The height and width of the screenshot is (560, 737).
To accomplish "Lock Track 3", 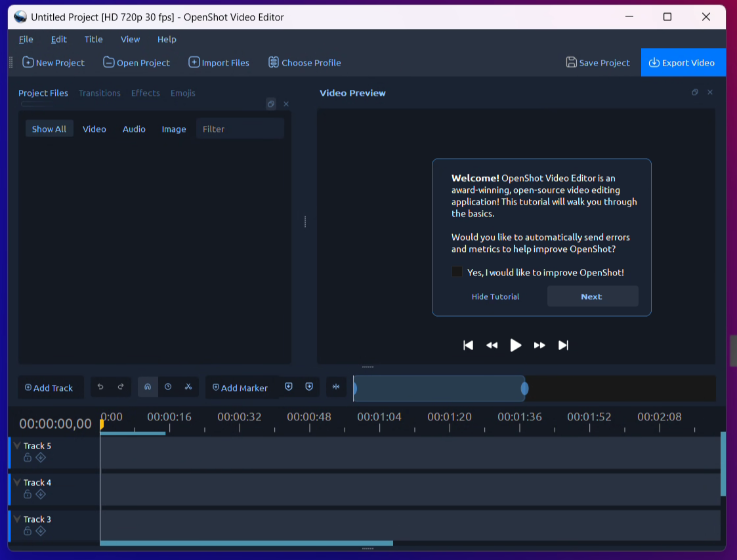I will coord(28,531).
